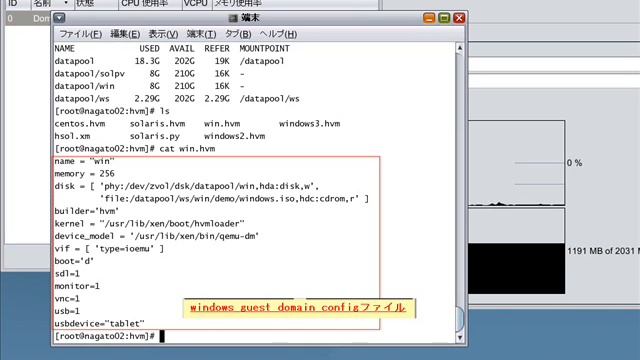640x360 pixels.
Task: Click the '0 %' CPU usage label
Action: click(x=574, y=163)
